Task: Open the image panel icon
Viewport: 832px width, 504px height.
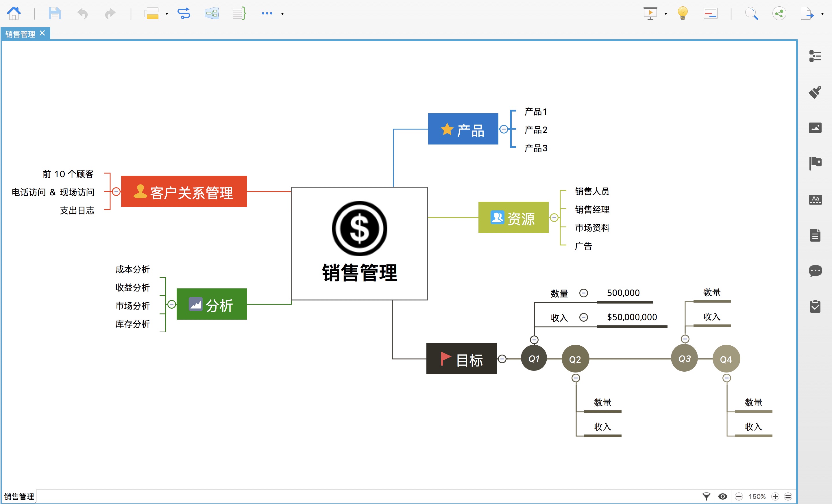Action: click(815, 128)
